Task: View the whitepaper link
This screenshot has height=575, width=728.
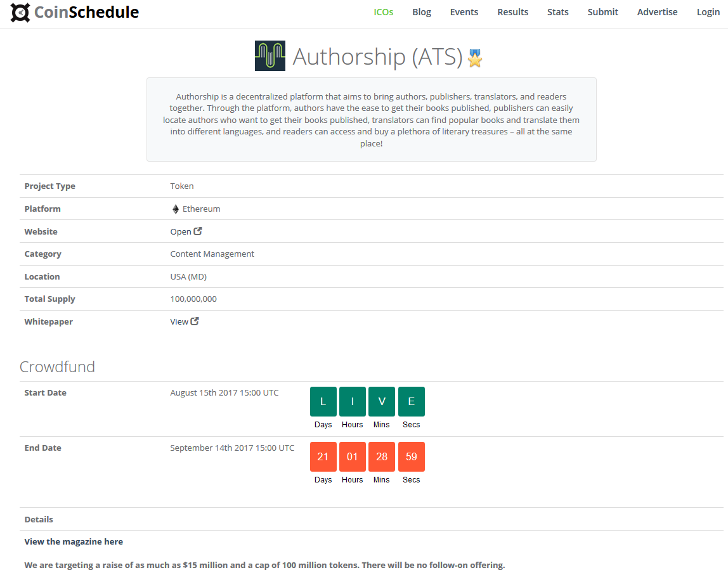Action: pos(179,321)
